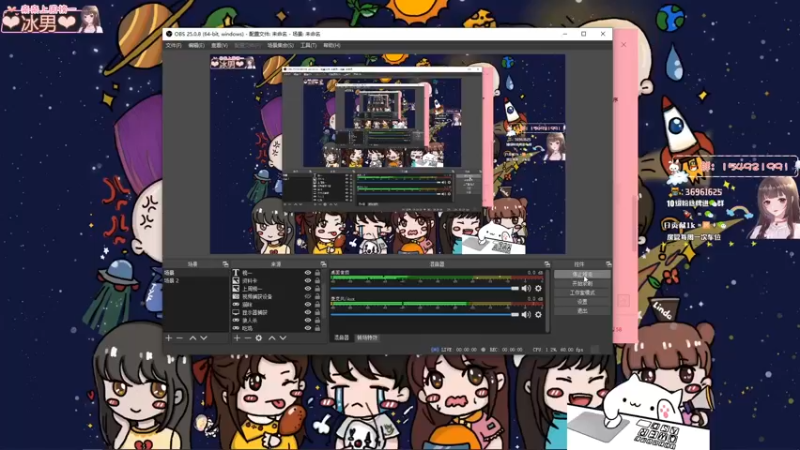Select the 视频捕获设备 source row

pos(277,296)
